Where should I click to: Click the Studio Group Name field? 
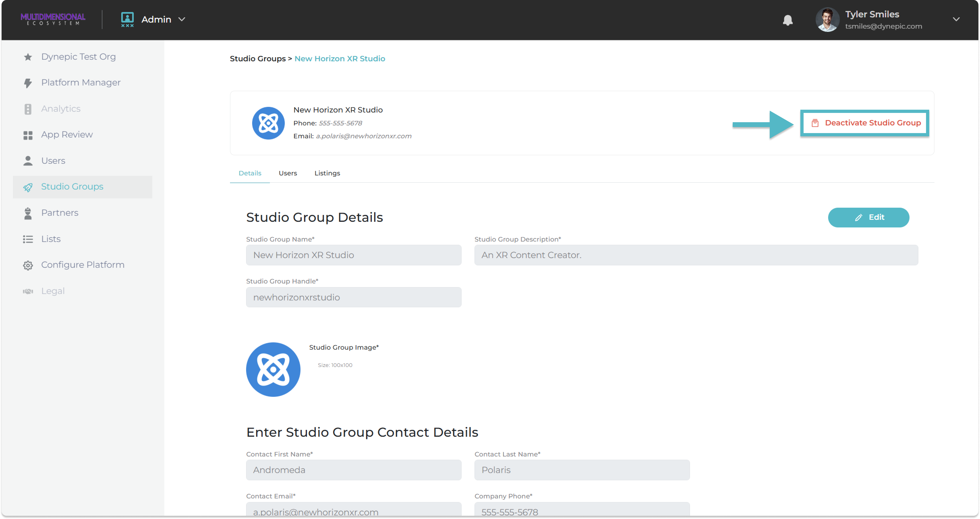pos(353,255)
